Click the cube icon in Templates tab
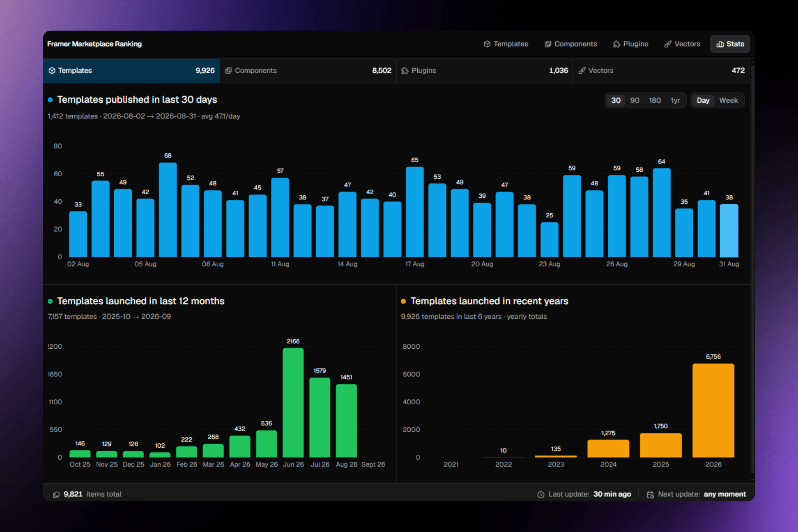798x532 pixels. tap(52, 71)
